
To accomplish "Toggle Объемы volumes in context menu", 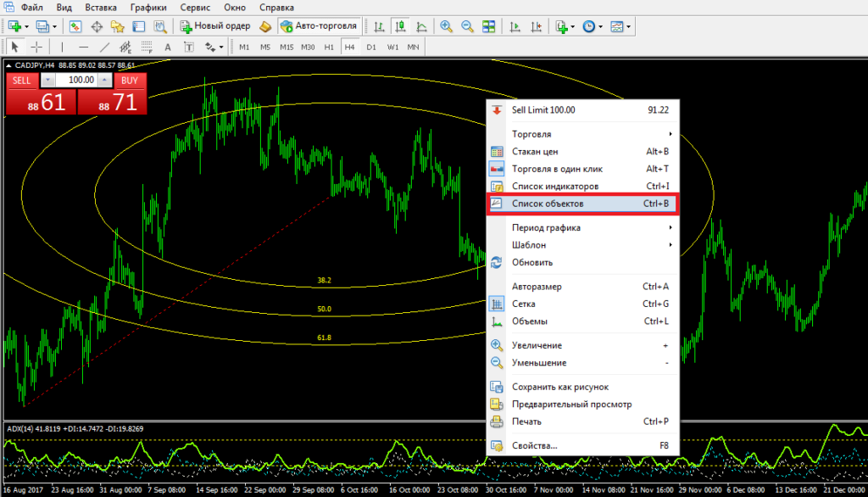I will (529, 321).
